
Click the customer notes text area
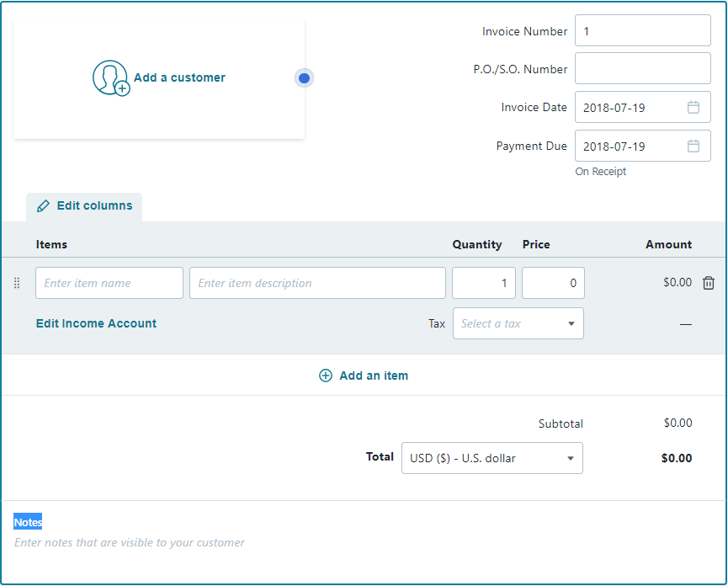[130, 543]
